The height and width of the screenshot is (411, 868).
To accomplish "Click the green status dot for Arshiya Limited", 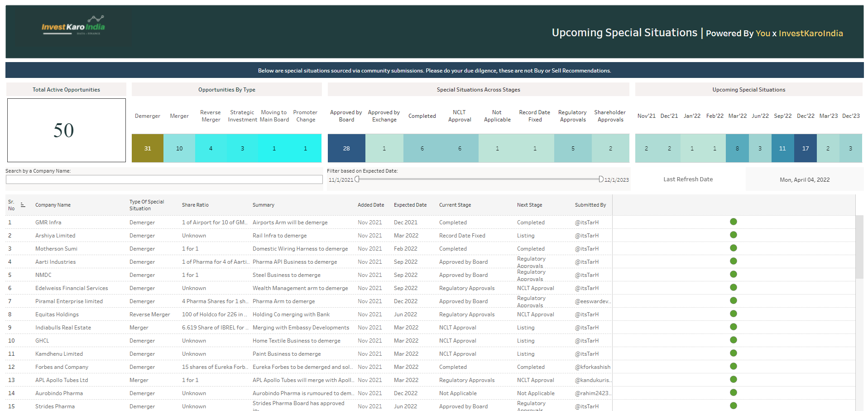I will point(734,235).
